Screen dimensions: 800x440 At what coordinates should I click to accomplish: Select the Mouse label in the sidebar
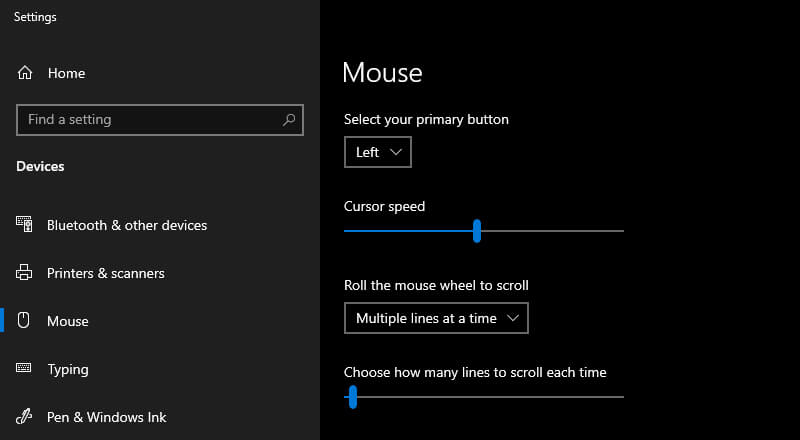(x=68, y=321)
